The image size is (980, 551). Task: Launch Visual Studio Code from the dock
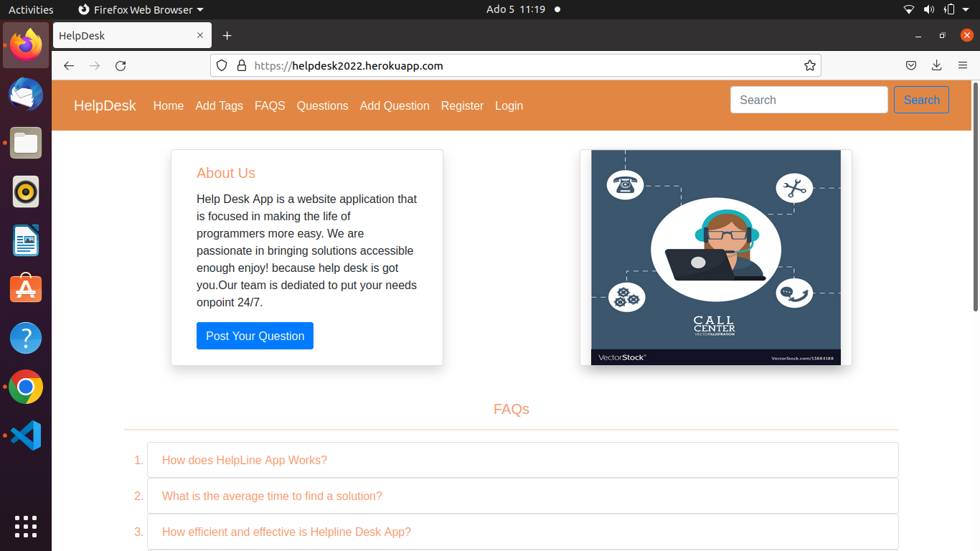tap(26, 435)
